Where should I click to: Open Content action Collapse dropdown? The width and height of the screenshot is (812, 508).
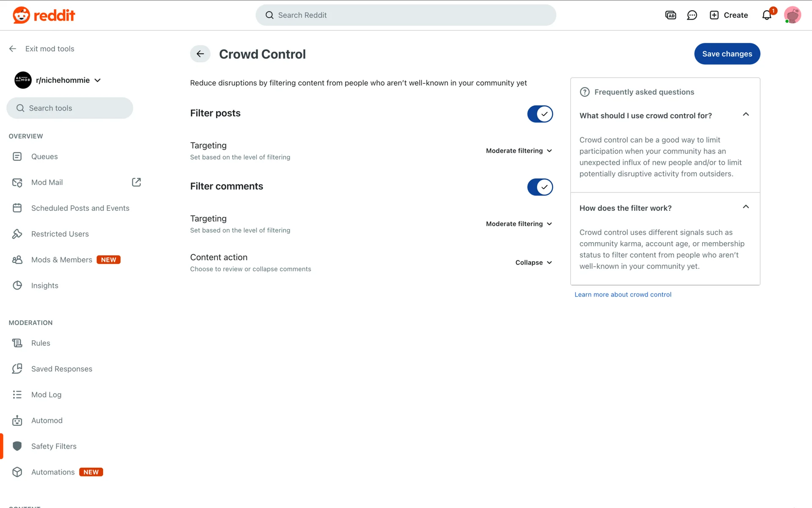coord(533,262)
